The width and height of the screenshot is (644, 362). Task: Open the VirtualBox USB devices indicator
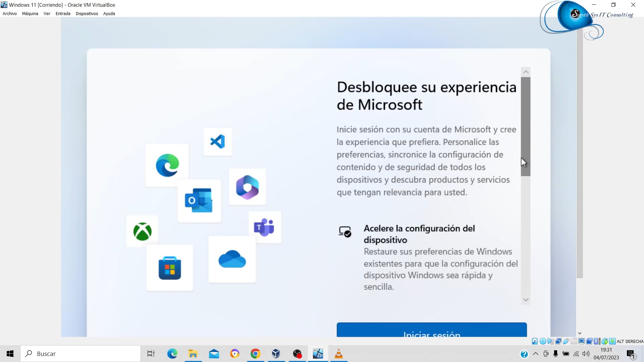coord(566,341)
